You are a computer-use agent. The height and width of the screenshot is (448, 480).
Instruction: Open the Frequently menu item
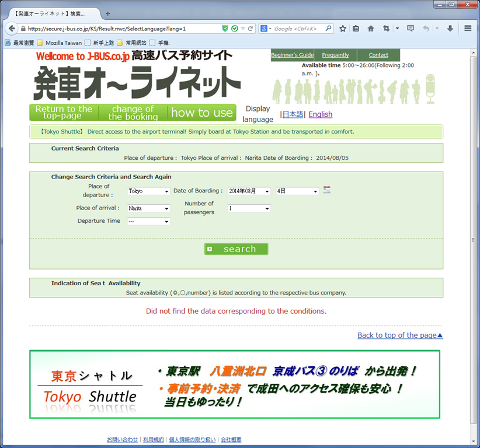(336, 55)
